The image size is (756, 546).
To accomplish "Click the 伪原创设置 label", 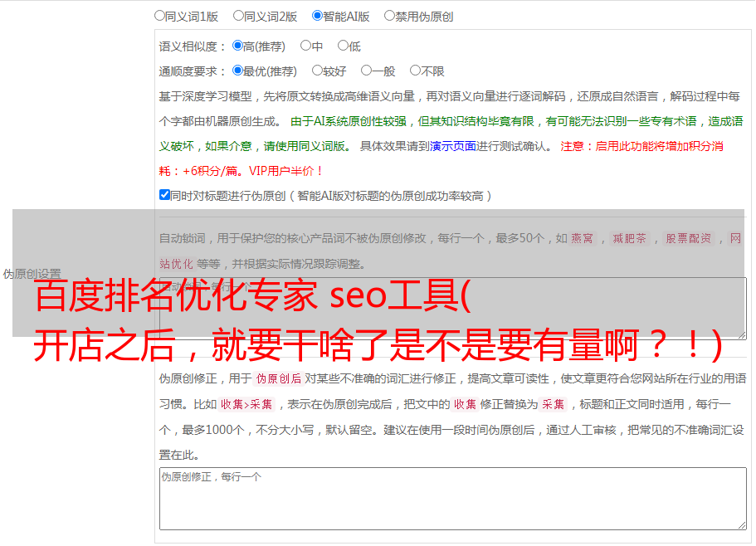I will click(x=32, y=274).
